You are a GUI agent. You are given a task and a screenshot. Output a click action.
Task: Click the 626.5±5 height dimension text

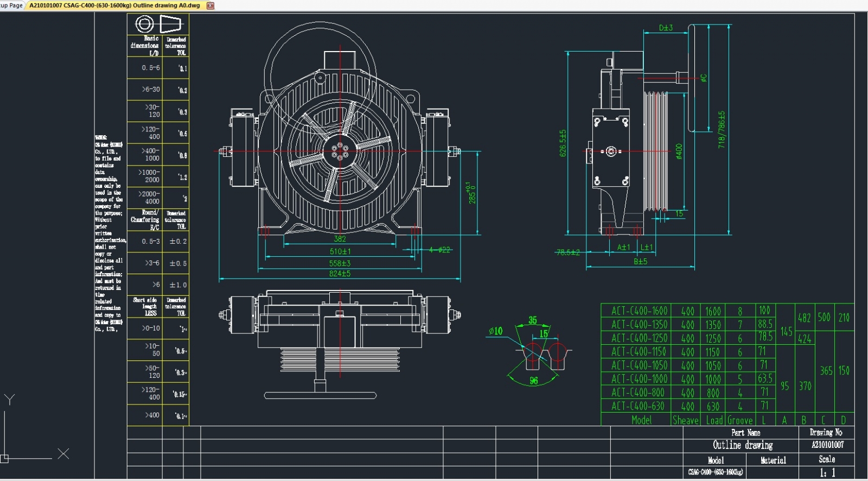click(563, 143)
